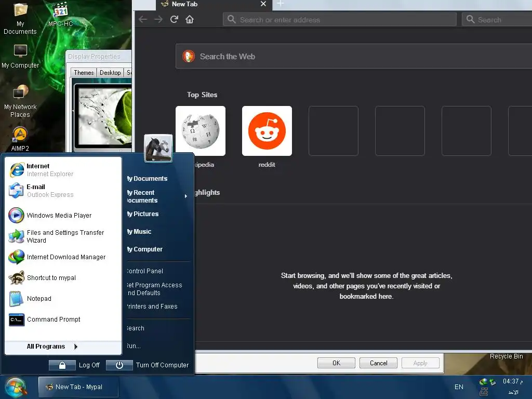The width and height of the screenshot is (532, 399).
Task: Open My Network Places desktop icon
Action: point(20,101)
